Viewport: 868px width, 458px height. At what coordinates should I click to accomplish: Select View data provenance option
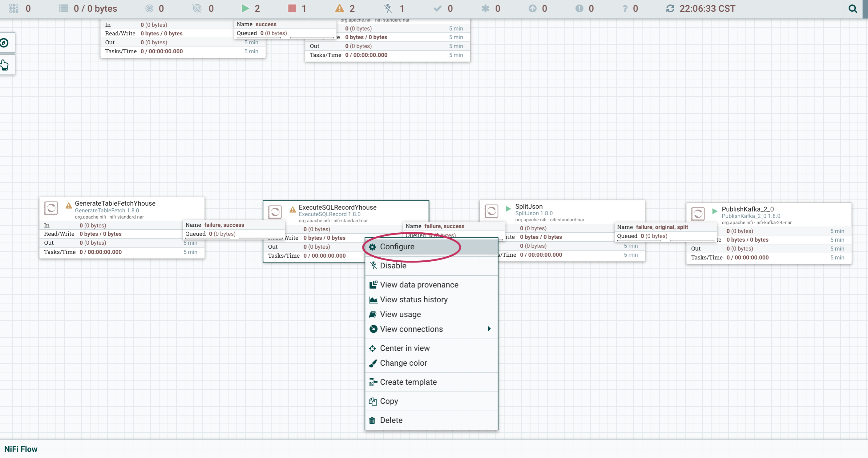[419, 284]
